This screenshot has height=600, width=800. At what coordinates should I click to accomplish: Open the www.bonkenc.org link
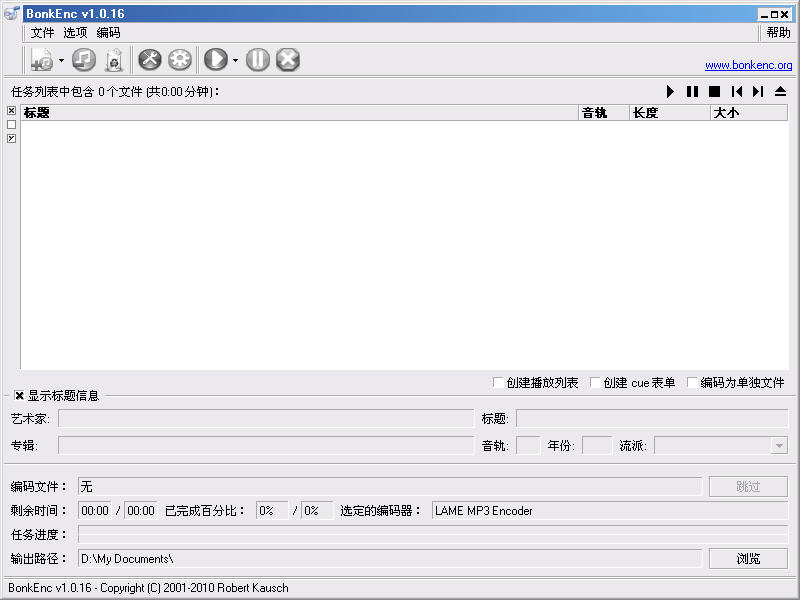[x=748, y=65]
